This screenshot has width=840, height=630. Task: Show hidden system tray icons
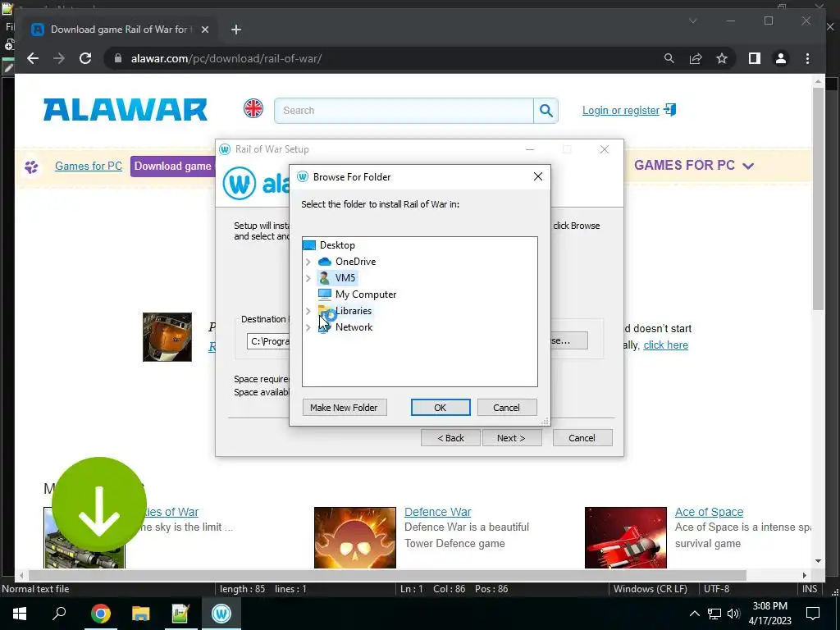tap(694, 614)
